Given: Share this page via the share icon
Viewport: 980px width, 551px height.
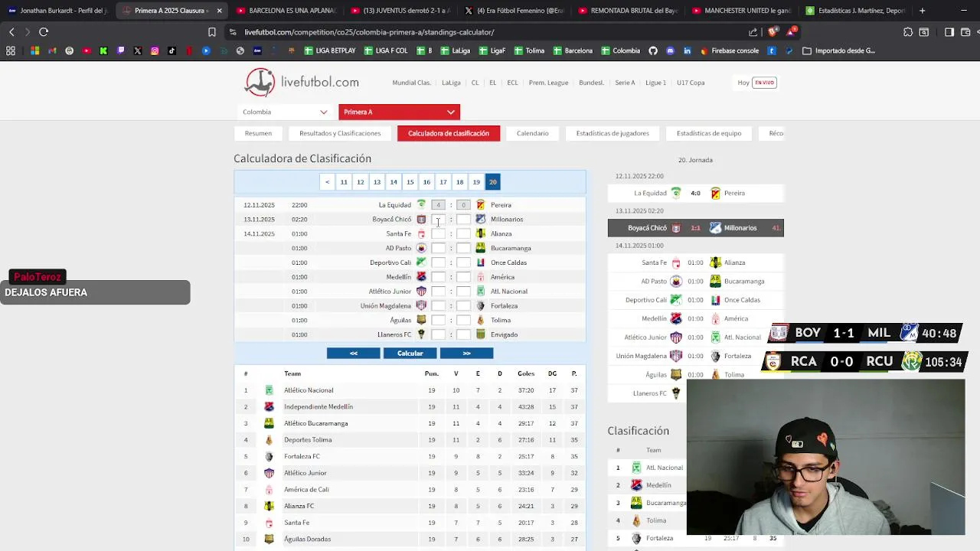Looking at the screenshot, I should (x=753, y=32).
